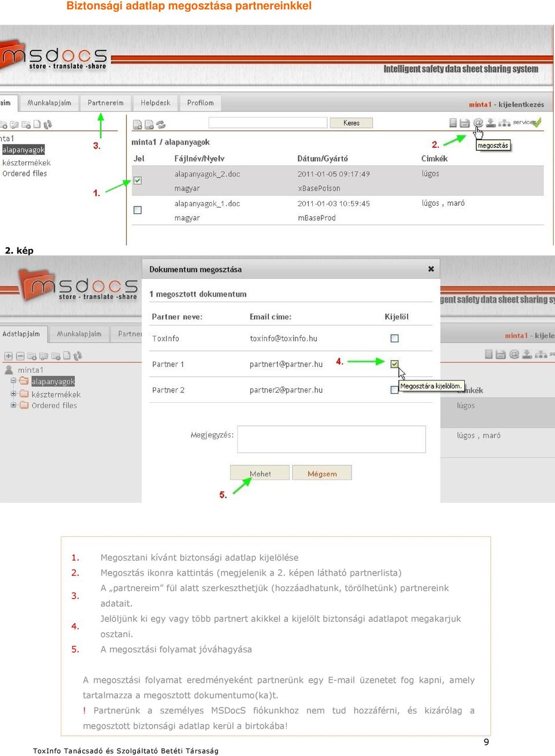Click into the Megjegyzés note field
Screen dimensions: 555x756
[x=331, y=439]
